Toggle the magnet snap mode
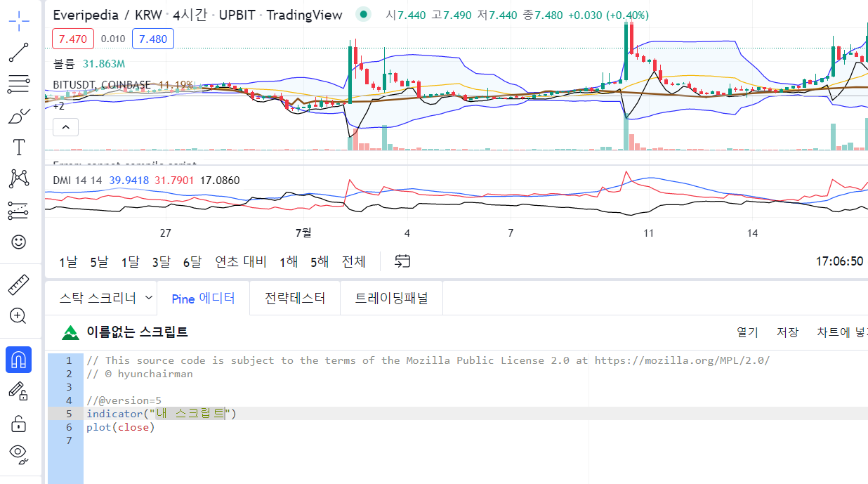Screen dimensions: 868x484 click(x=19, y=360)
